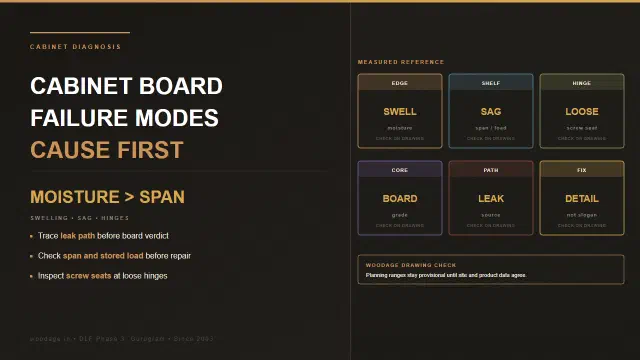Image resolution: width=640 pixels, height=360 pixels.
Task: Click the 'DETAIL' word in the Fix card
Action: (x=582, y=198)
